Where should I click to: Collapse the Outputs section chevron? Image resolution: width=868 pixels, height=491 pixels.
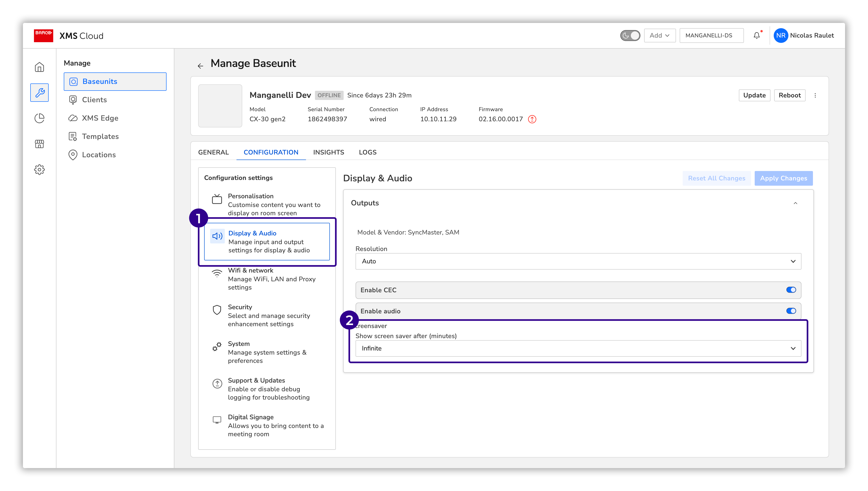pos(796,203)
